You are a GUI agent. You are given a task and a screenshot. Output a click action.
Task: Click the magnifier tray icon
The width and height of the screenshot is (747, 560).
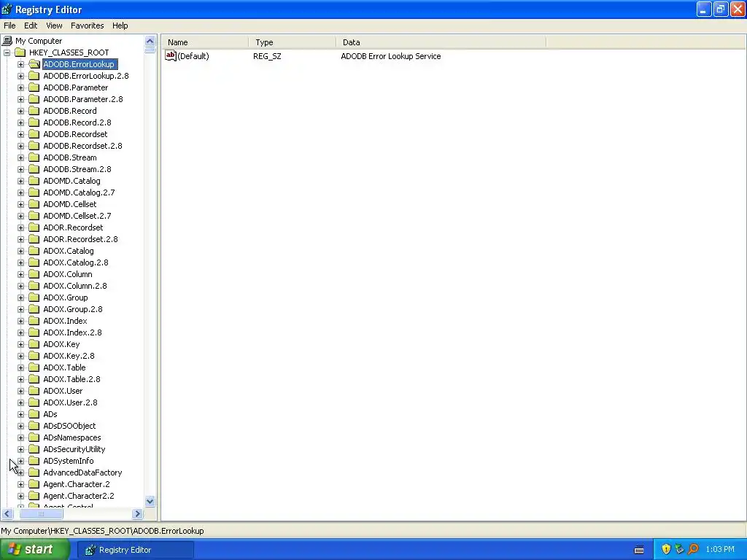[693, 550]
